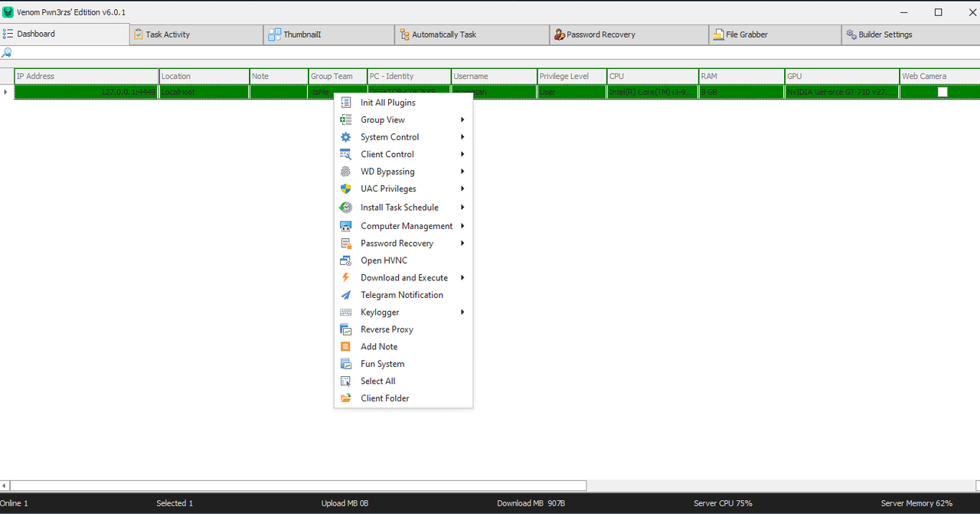Click the Open HVNC monitor icon

345,260
